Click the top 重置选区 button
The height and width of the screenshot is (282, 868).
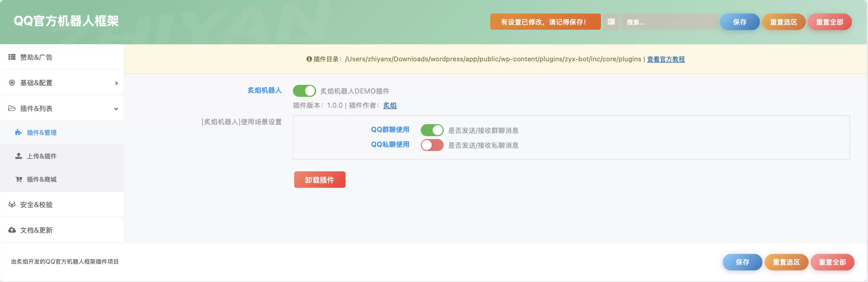783,22
